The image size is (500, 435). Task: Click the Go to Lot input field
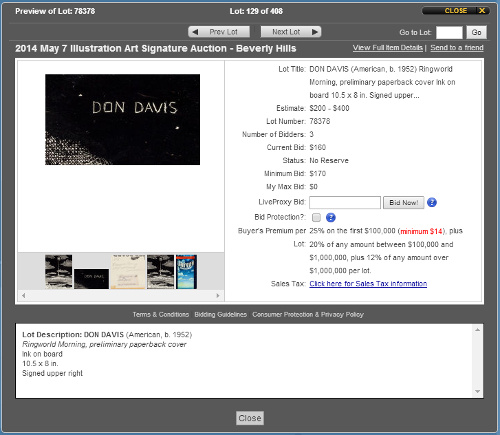[x=449, y=33]
